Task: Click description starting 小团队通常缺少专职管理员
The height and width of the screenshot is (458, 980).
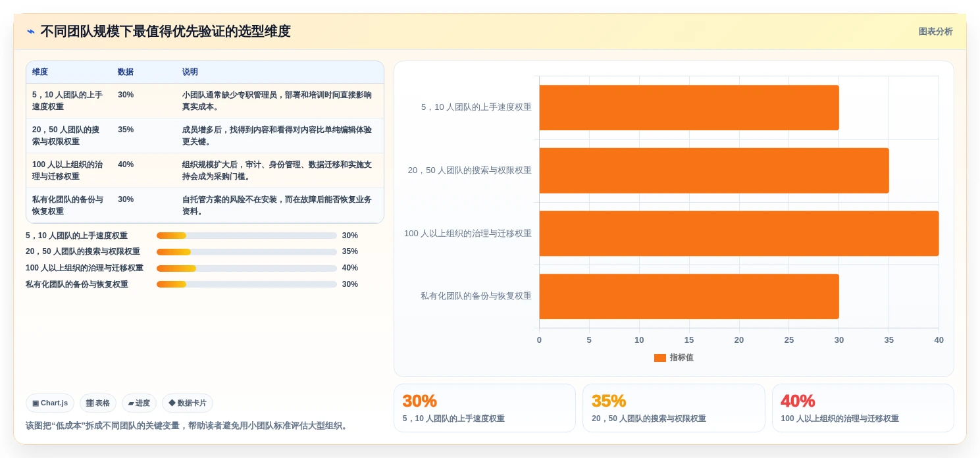Action: tap(277, 101)
